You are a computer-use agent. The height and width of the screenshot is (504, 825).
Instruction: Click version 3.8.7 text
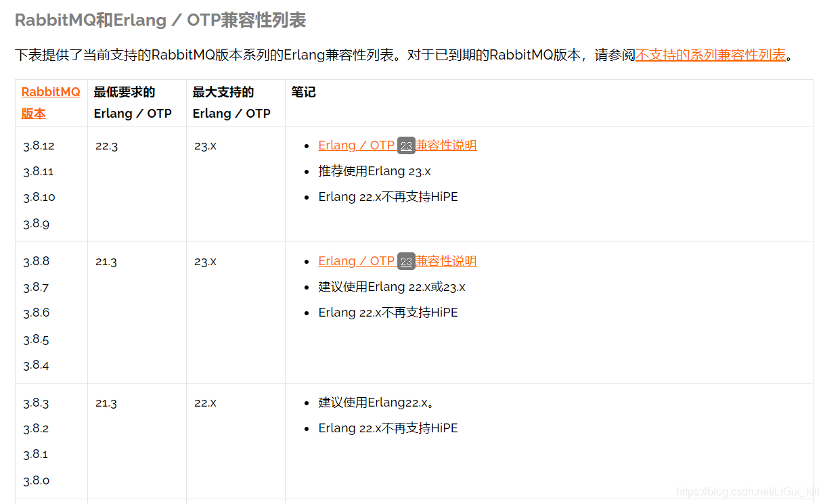[x=36, y=287]
